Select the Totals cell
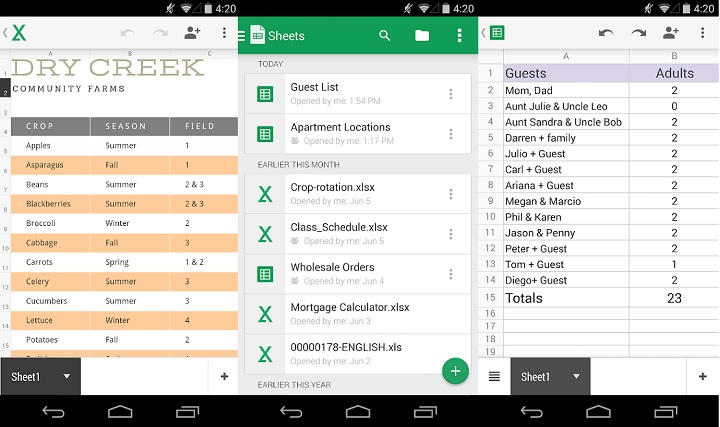The width and height of the screenshot is (720, 427). [x=566, y=298]
